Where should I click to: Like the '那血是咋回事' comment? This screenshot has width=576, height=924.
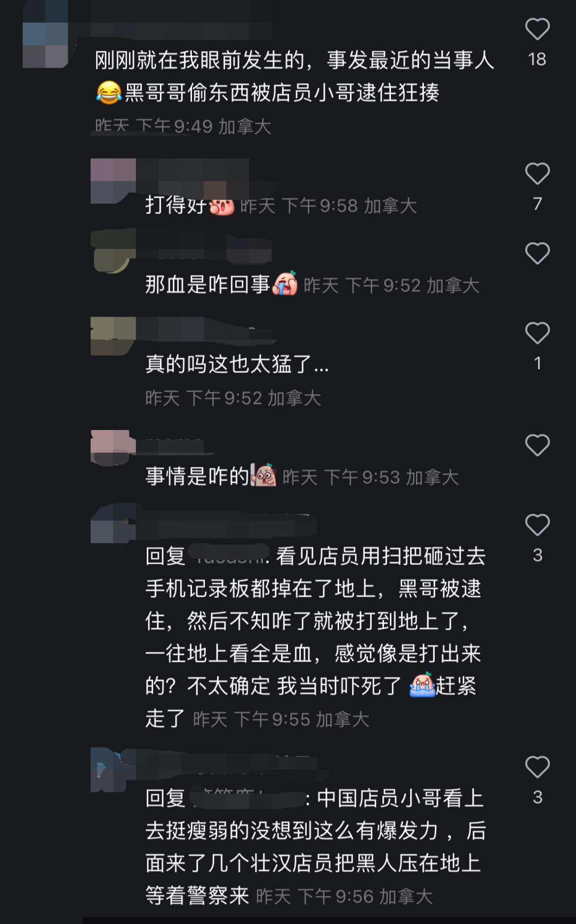537,253
